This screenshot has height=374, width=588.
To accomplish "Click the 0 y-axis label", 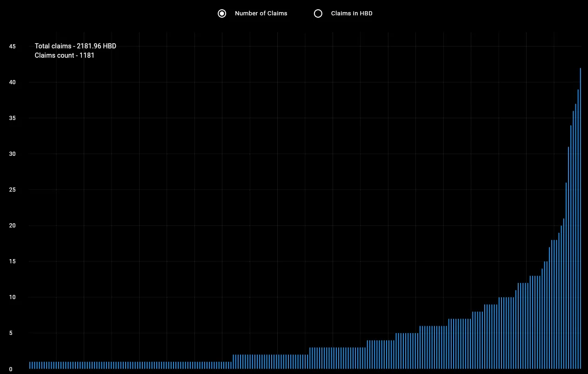I will (11, 369).
